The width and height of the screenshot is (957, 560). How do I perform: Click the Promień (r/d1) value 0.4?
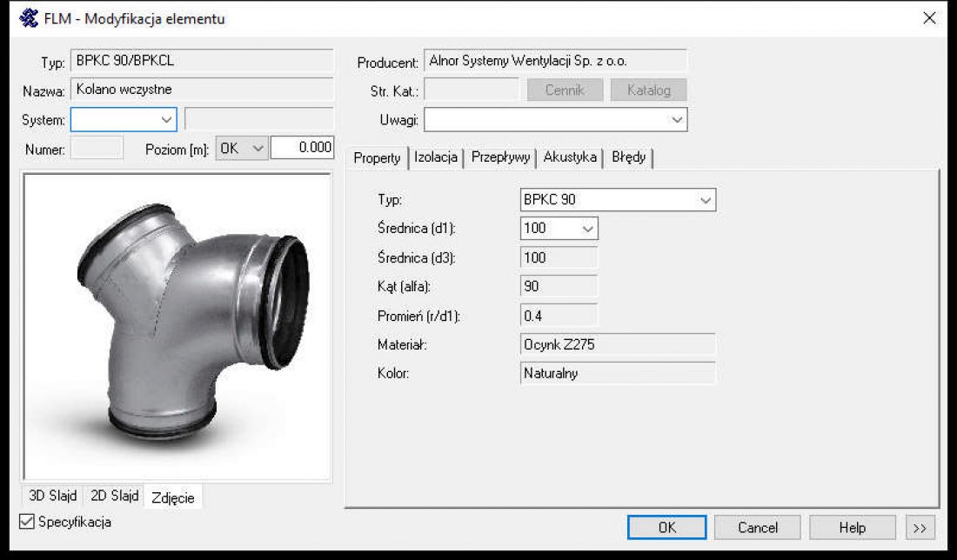click(x=559, y=316)
